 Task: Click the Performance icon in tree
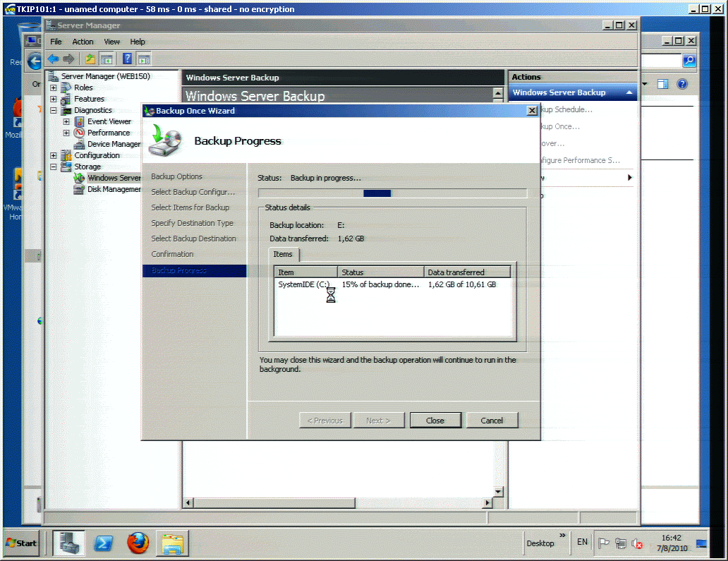click(x=80, y=133)
